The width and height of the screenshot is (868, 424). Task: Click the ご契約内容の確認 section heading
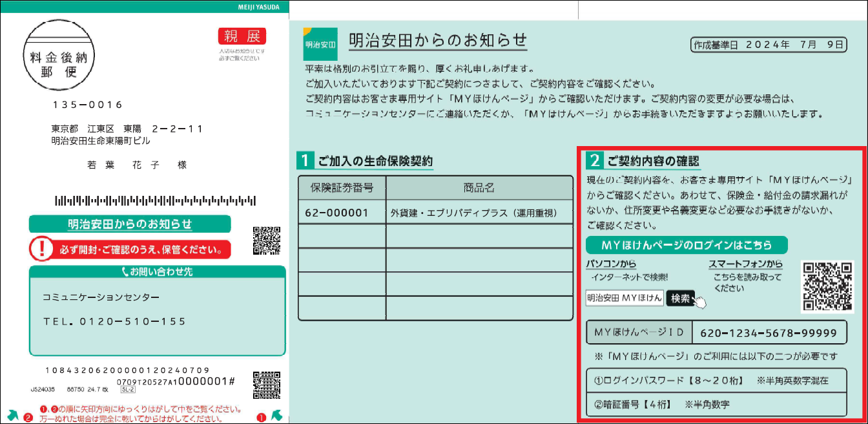pos(653,160)
